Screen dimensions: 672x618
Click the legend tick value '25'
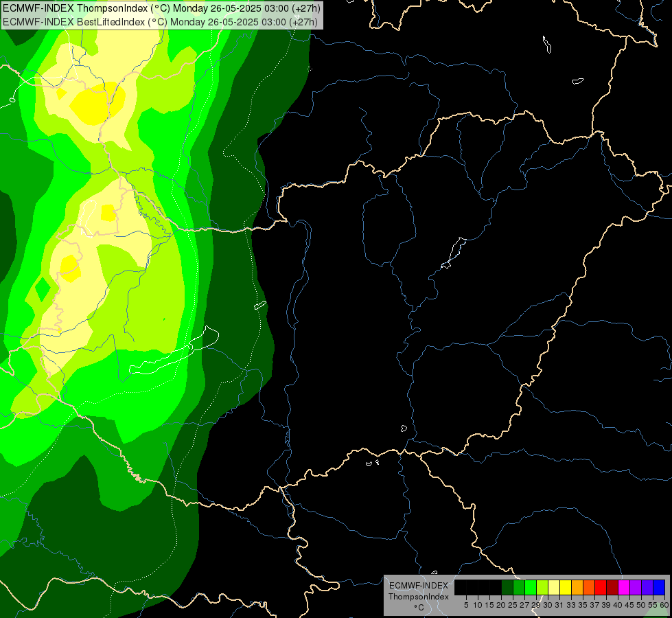click(513, 605)
